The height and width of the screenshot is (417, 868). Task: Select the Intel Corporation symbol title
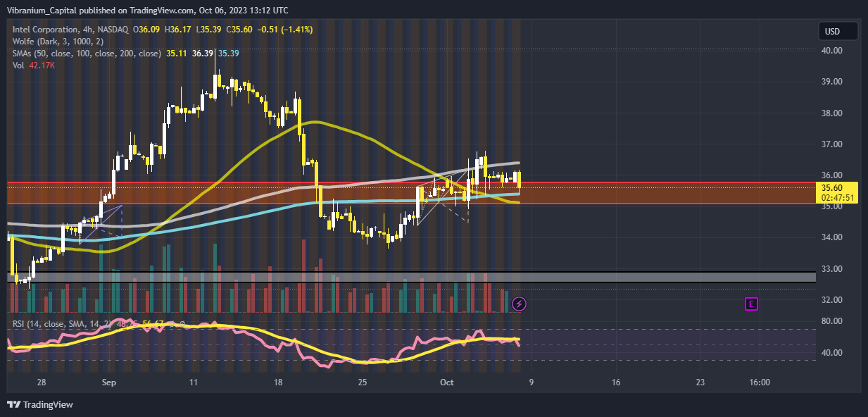click(45, 30)
